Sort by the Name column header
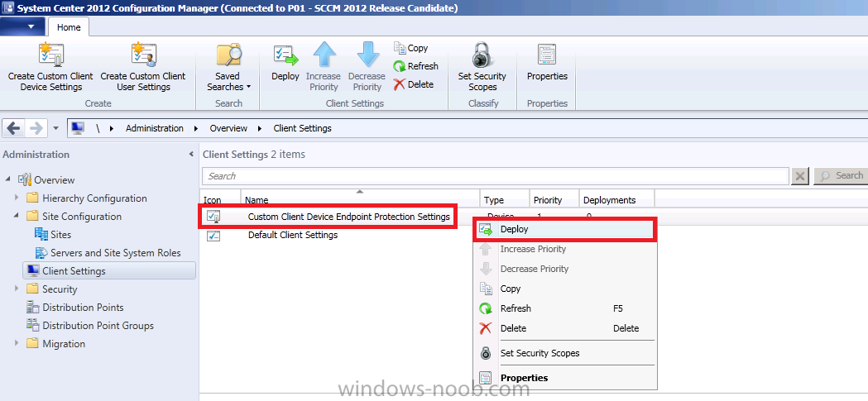The image size is (868, 401). click(361, 199)
